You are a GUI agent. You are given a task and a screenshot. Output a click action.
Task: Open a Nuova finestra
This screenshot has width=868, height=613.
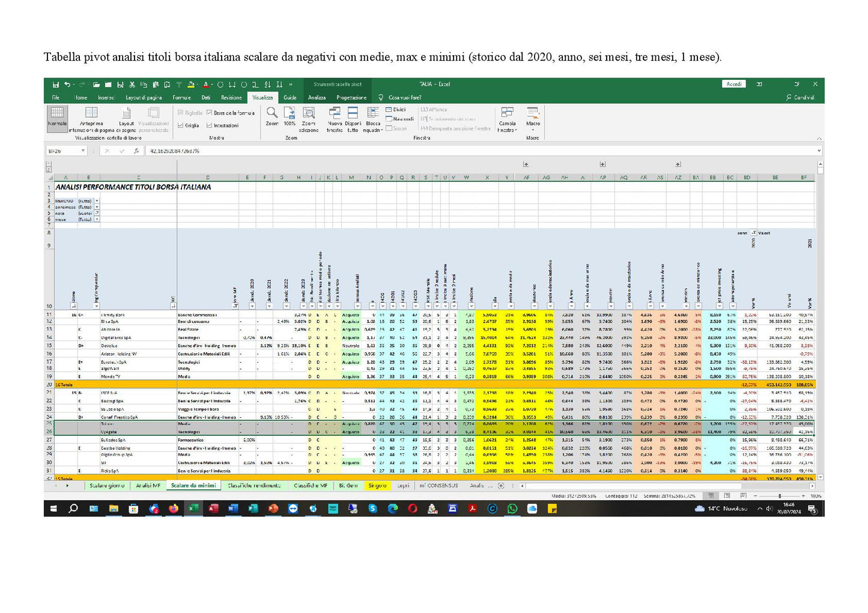click(335, 119)
